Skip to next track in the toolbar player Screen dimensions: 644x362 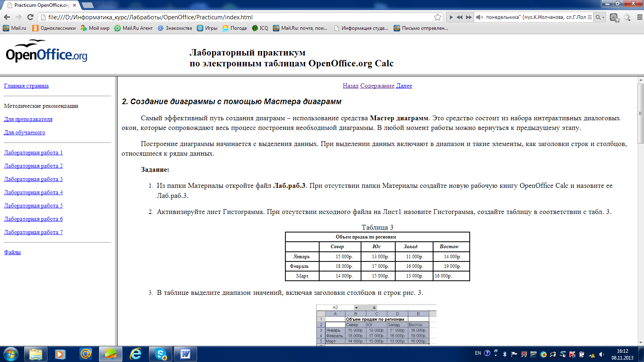(469, 17)
